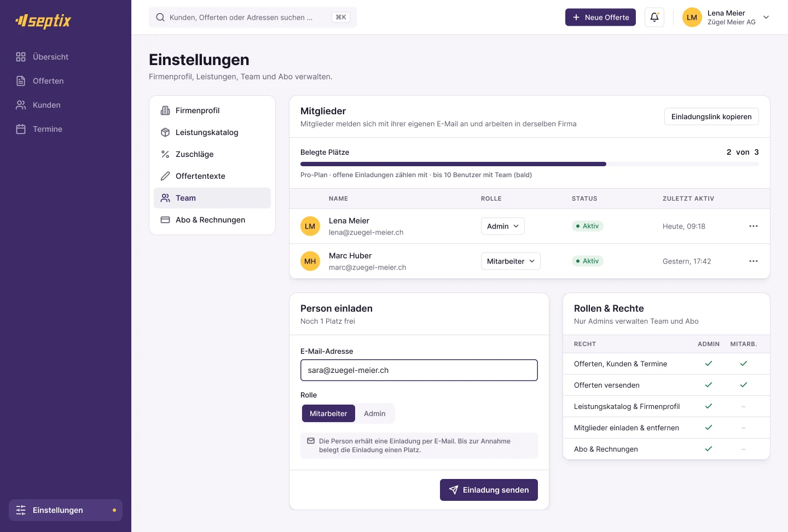Click the Offertentexte pencil icon
The image size is (788, 532).
[165, 176]
